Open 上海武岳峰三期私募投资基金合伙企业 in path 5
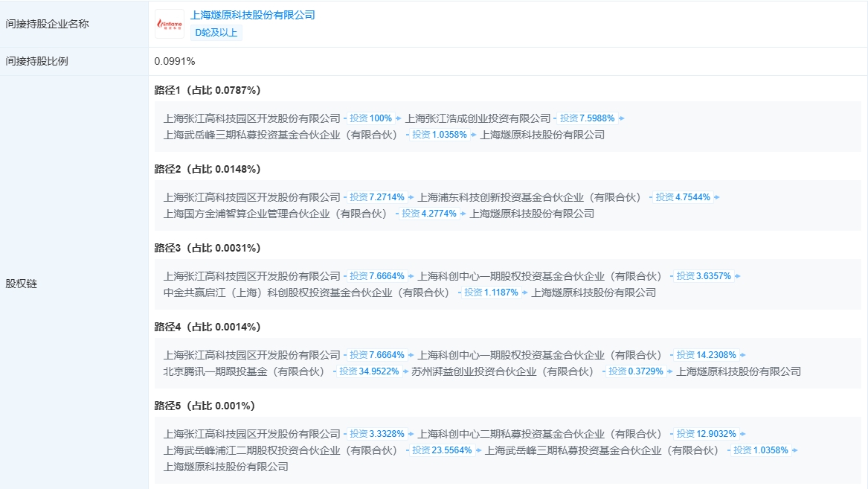This screenshot has height=489, width=868. point(602,451)
